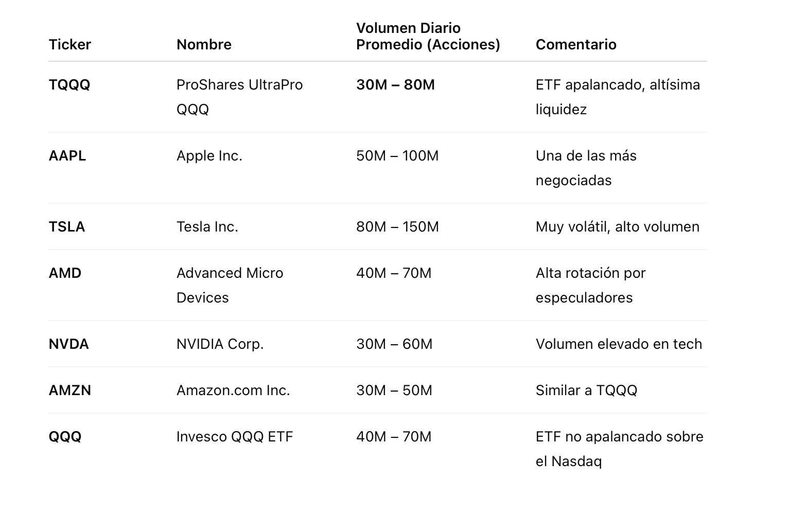Select the TSLA ticker cell
806x532 pixels.
tap(67, 227)
